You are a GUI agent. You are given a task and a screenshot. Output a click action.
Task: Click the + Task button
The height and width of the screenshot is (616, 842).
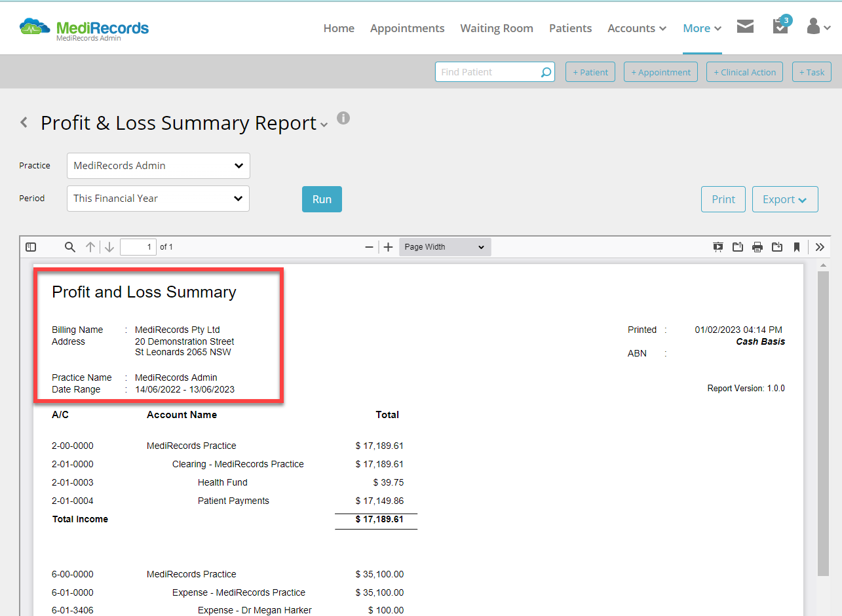click(812, 72)
